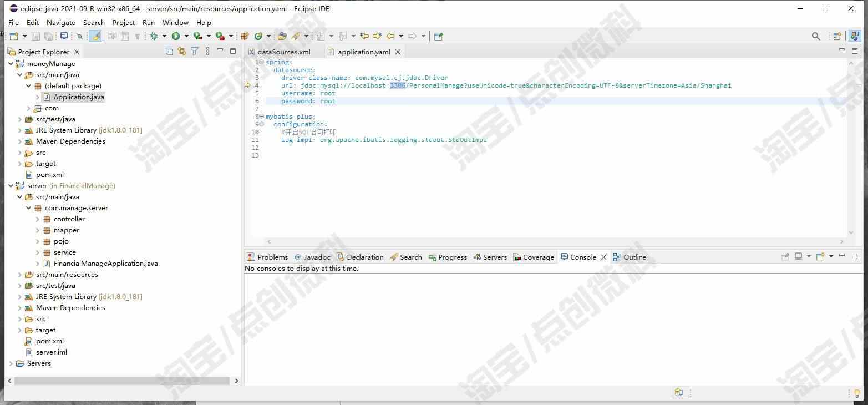Image resolution: width=868 pixels, height=405 pixels.
Task: Open the Project menu
Action: click(x=124, y=22)
